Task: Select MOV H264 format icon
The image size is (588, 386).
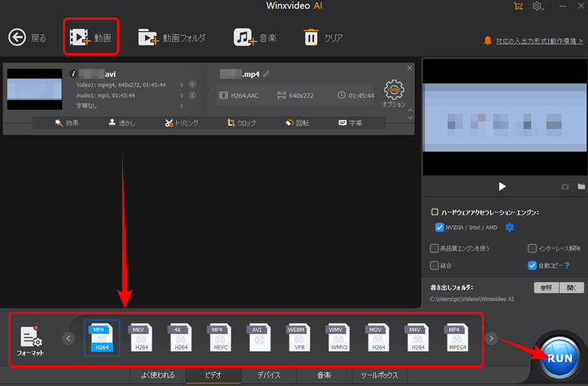Action: (378, 338)
